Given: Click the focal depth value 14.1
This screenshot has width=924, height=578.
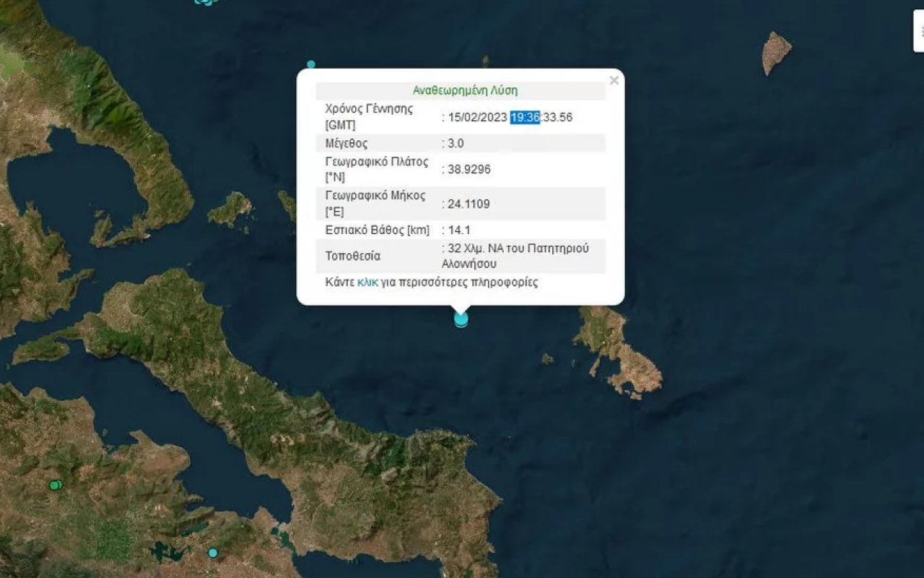Looking at the screenshot, I should coord(458,230).
